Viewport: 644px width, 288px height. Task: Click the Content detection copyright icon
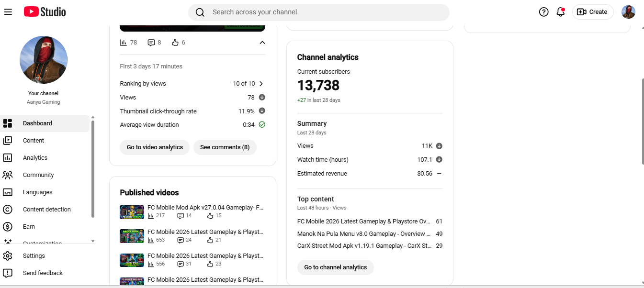click(8, 210)
